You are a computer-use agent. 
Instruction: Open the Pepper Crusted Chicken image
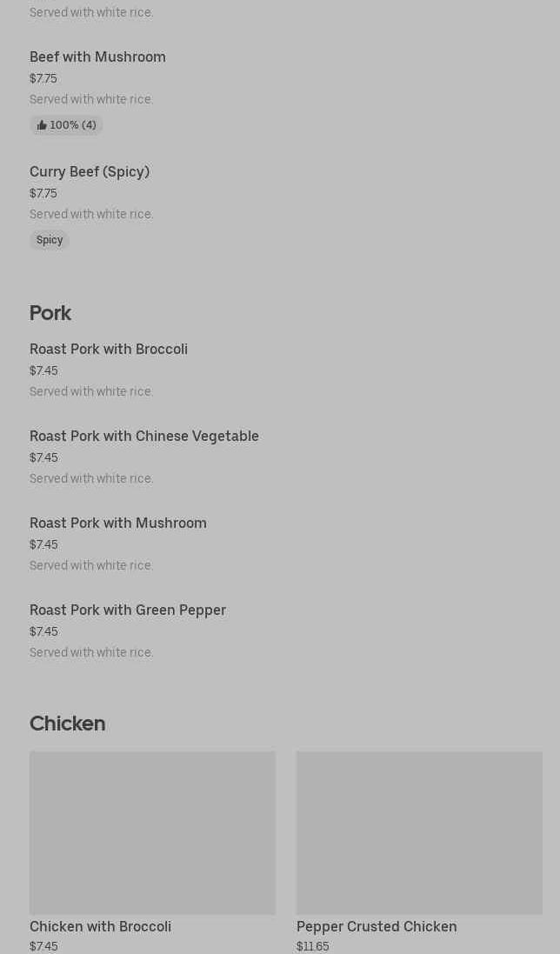coord(419,832)
